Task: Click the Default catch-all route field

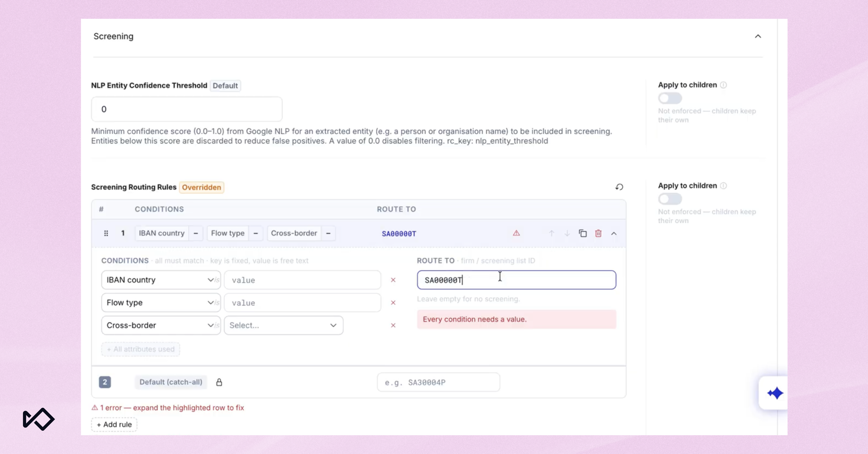Action: pyautogui.click(x=438, y=382)
